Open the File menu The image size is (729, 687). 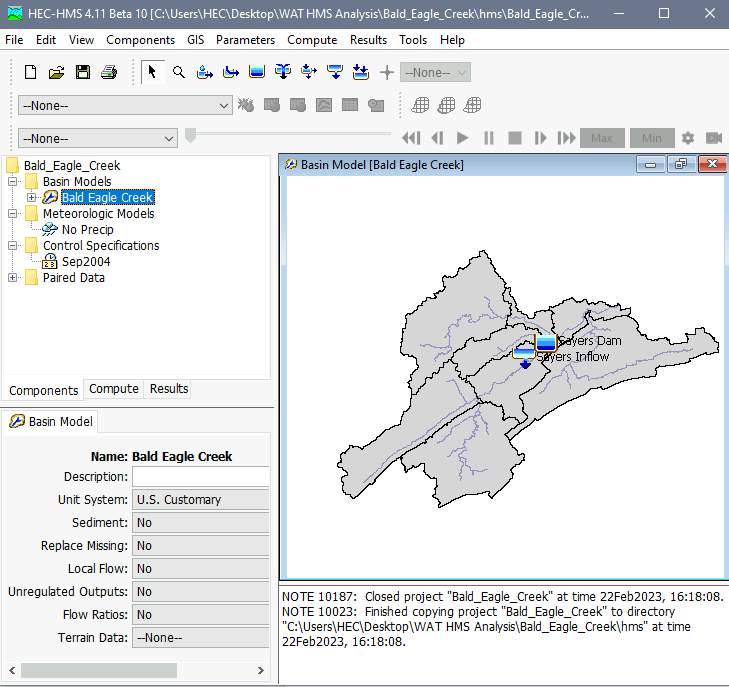click(x=14, y=40)
